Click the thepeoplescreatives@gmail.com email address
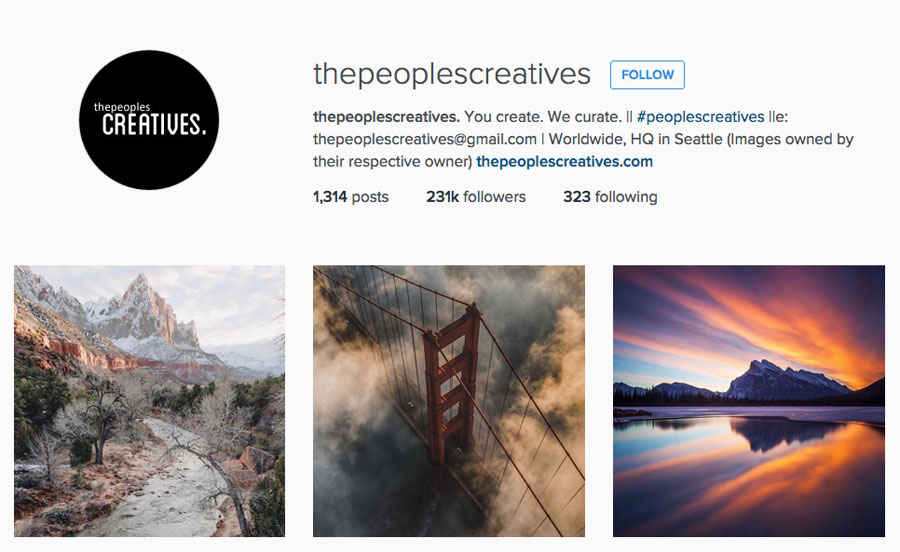The width and height of the screenshot is (900, 552). pos(425,139)
